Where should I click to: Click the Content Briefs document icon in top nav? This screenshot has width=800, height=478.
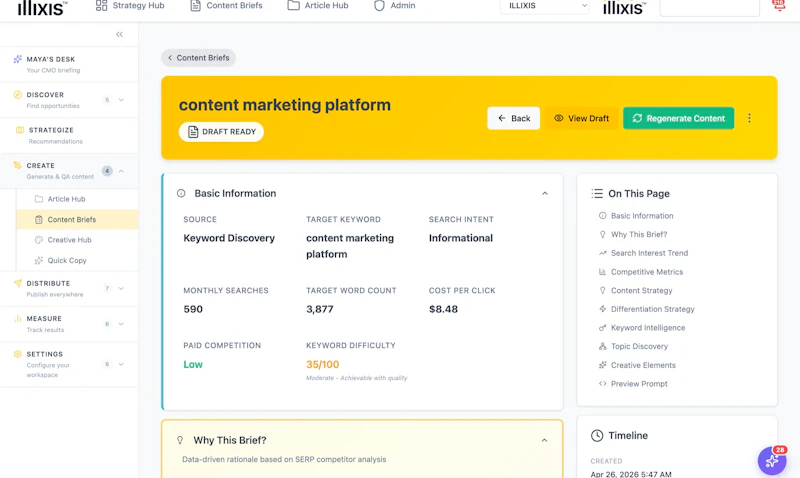pos(195,6)
